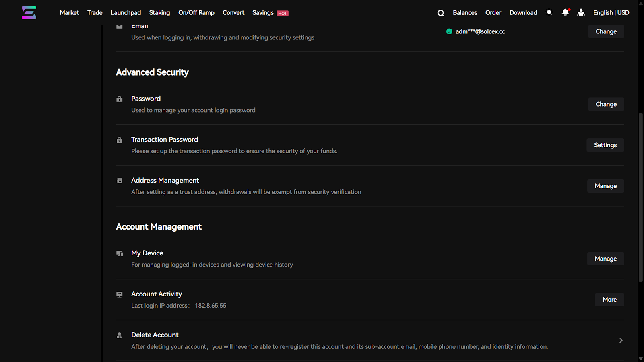The image size is (644, 362).
Task: Click Settings for Transaction Password
Action: (x=605, y=145)
